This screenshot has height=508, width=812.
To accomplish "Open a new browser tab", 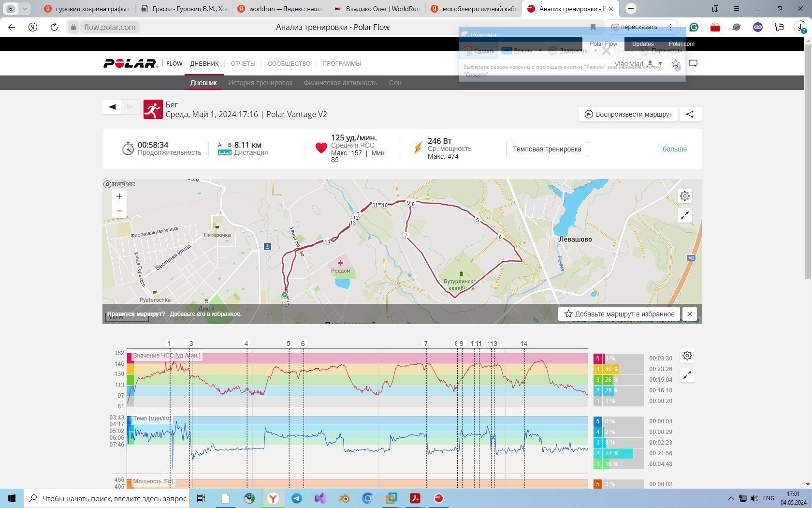I will tap(631, 9).
